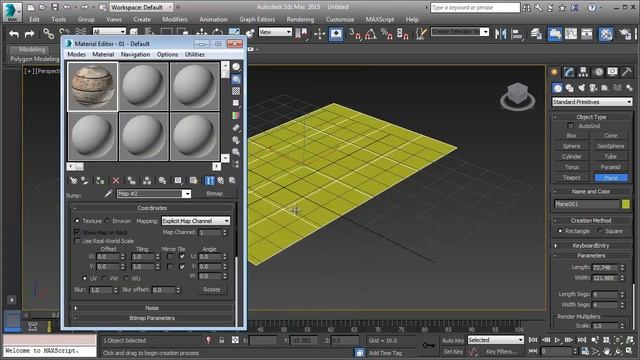Image resolution: width=640 pixels, height=360 pixels.
Task: Select the Shapes category icon
Action: coord(569,88)
